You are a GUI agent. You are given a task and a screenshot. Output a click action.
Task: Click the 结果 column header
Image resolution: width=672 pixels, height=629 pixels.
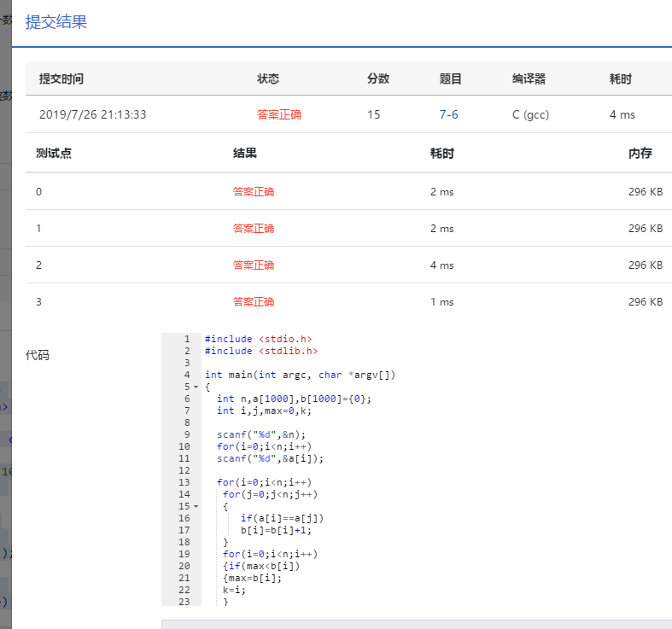[x=245, y=153]
